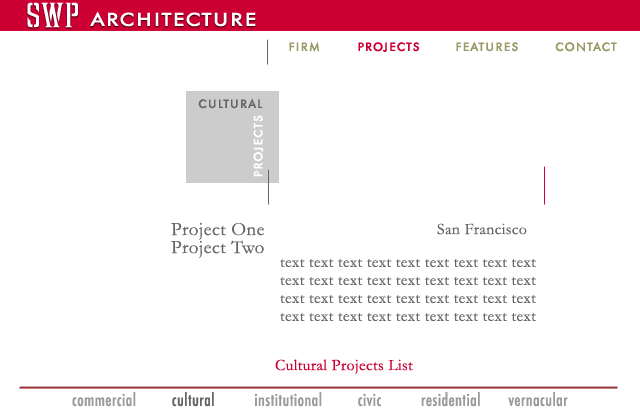Switch to the commercial category tab
Viewport: 640px width, 410px height.
[104, 400]
